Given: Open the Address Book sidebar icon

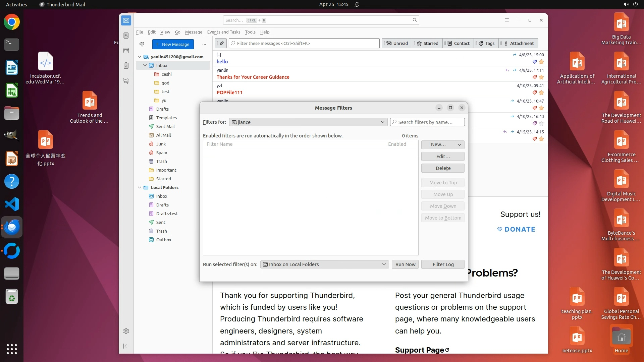Looking at the screenshot, I should coord(126,36).
